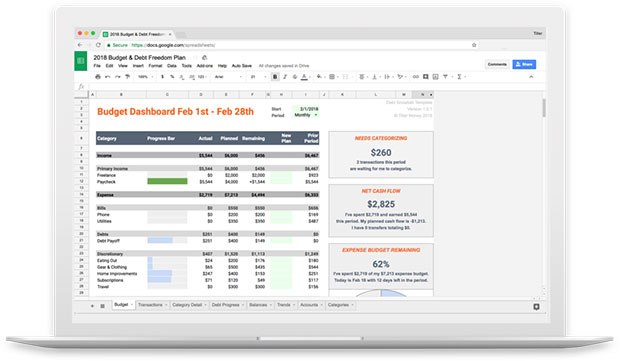Click the blue Share button
This screenshot has width=620, height=361.
pyautogui.click(x=524, y=64)
